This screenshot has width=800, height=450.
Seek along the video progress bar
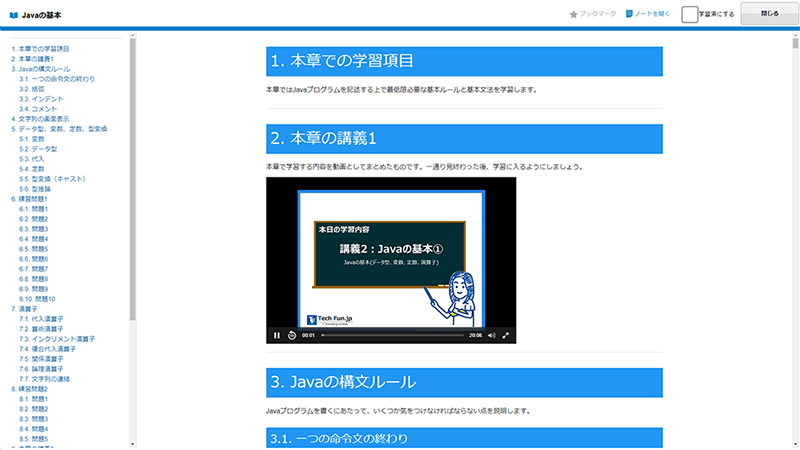pyautogui.click(x=392, y=335)
